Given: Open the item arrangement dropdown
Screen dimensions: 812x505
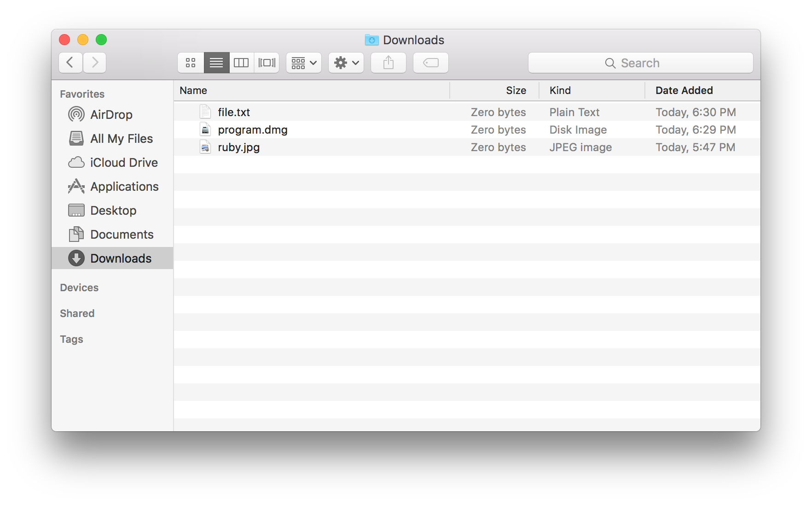Looking at the screenshot, I should pyautogui.click(x=304, y=63).
